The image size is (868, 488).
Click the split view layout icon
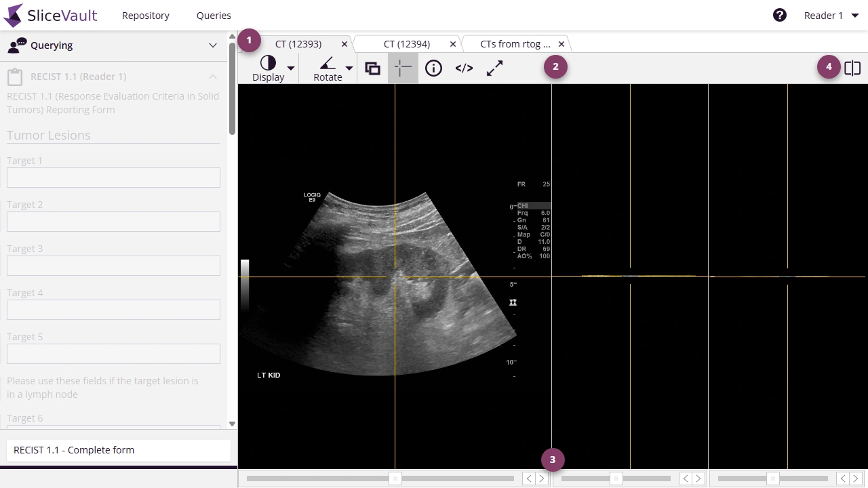[852, 68]
